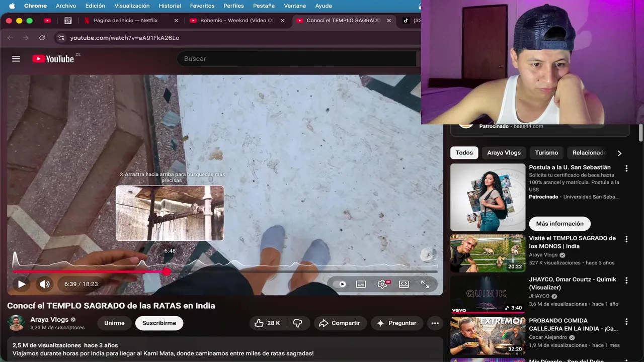
Task: Switch to the pinned YouTube tab
Action: tap(47, 21)
